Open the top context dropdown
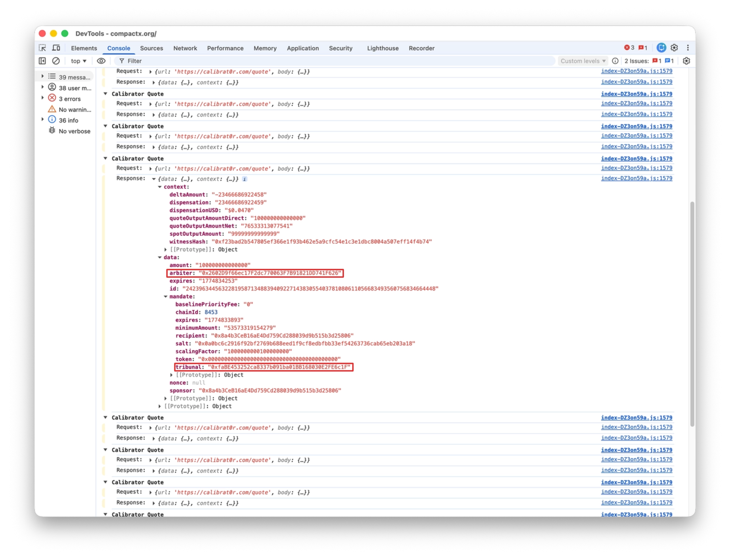The image size is (730, 560). 78,61
